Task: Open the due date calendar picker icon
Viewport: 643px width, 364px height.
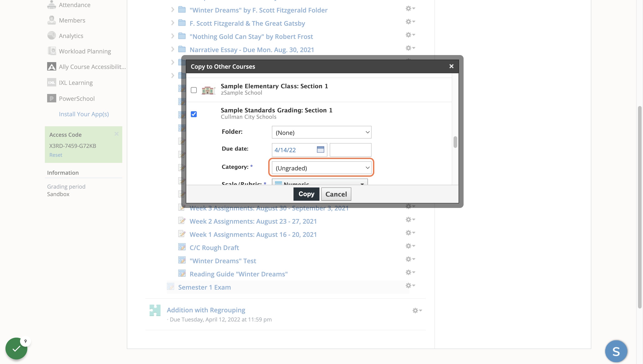Action: tap(321, 149)
